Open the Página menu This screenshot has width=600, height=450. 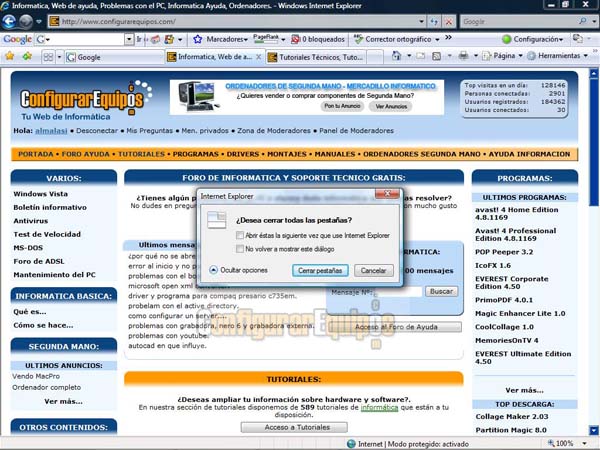tap(502, 56)
